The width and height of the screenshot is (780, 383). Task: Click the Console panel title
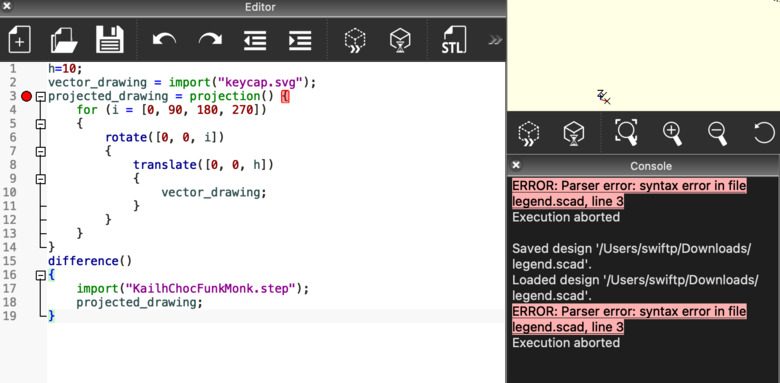click(651, 166)
